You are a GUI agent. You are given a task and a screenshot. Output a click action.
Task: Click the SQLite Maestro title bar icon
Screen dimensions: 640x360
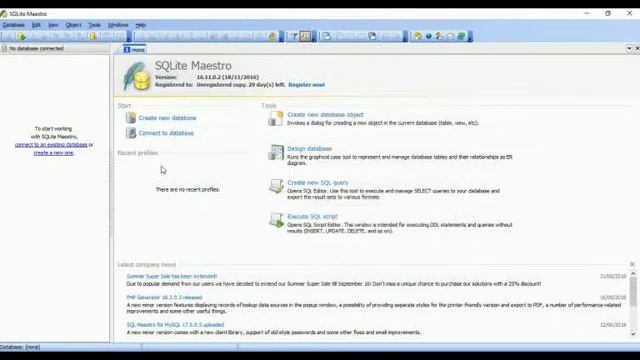point(4,14)
